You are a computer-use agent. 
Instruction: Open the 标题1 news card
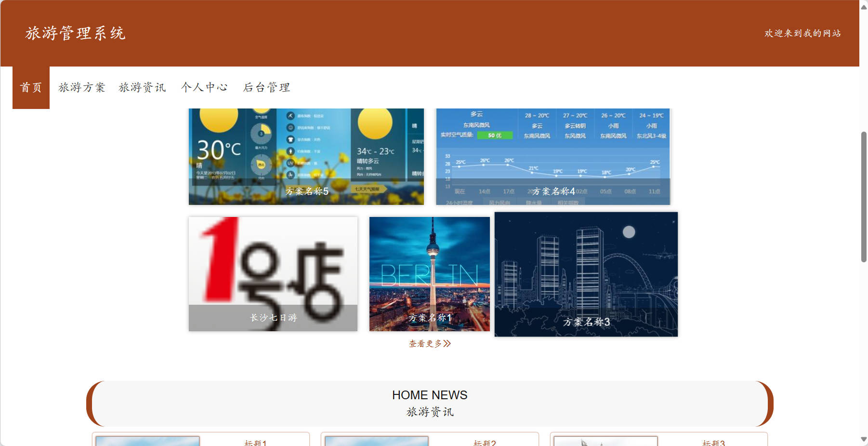click(x=201, y=439)
